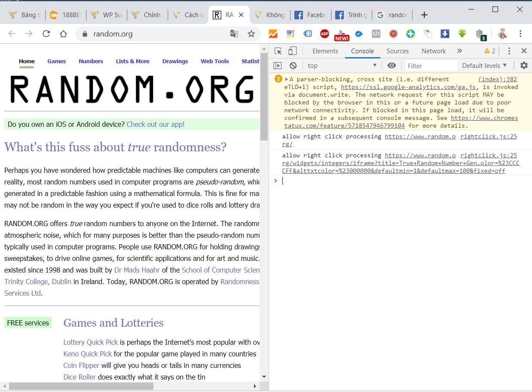
Task: Show more DevTools tabs chevron
Action: (459, 51)
